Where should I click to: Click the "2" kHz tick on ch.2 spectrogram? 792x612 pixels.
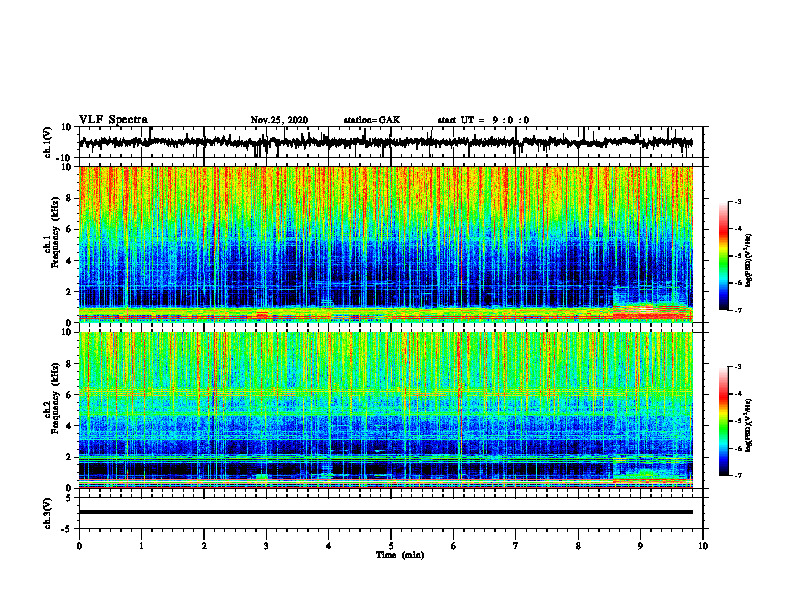69,457
